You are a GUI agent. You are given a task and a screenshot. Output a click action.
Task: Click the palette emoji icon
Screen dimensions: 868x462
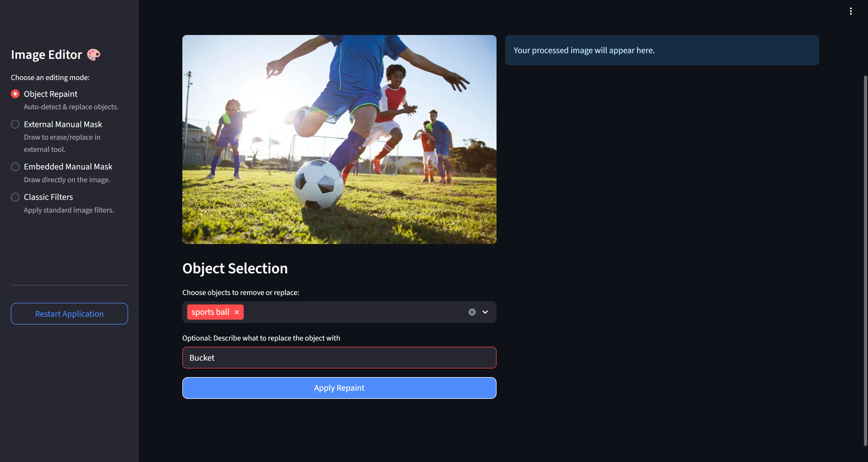coord(93,54)
